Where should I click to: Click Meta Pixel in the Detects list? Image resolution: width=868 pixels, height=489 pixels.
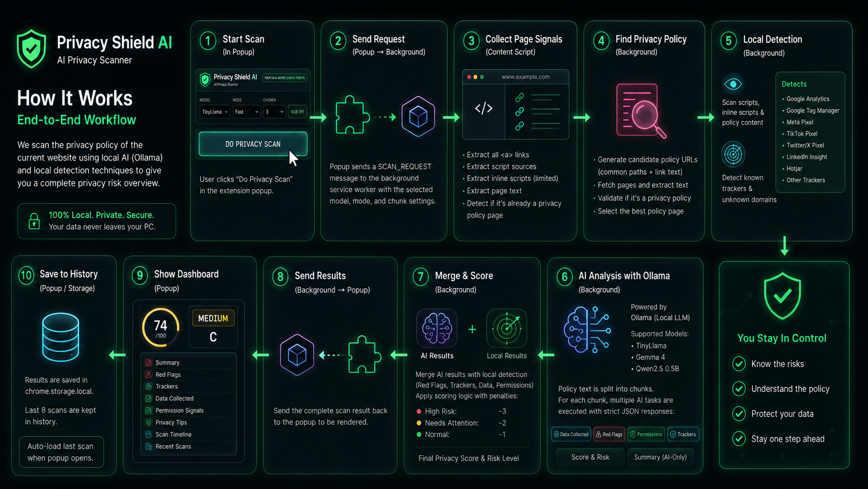(x=799, y=122)
